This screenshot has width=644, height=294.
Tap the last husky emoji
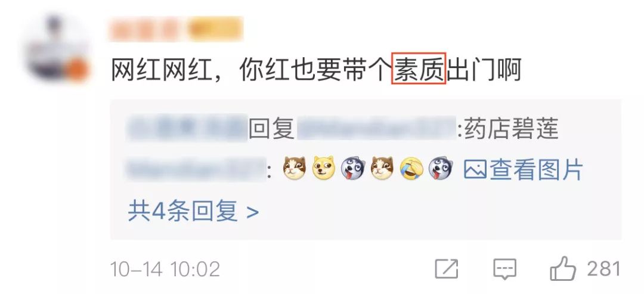441,169
